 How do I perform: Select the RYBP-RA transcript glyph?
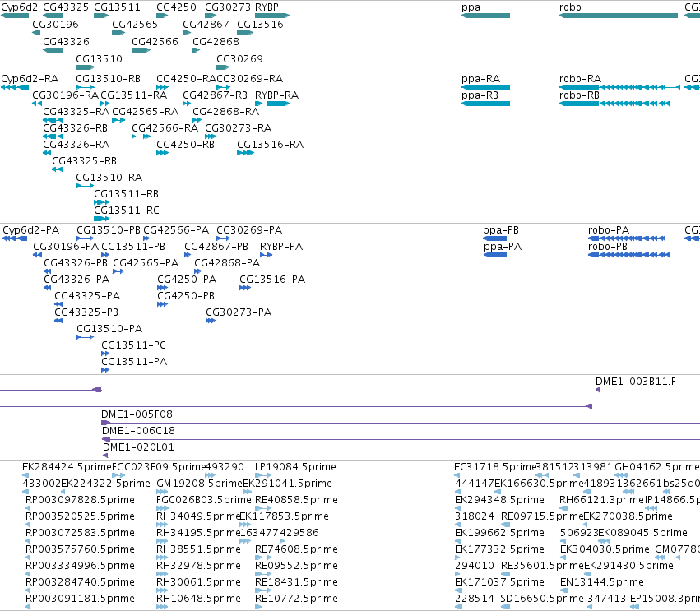272,104
